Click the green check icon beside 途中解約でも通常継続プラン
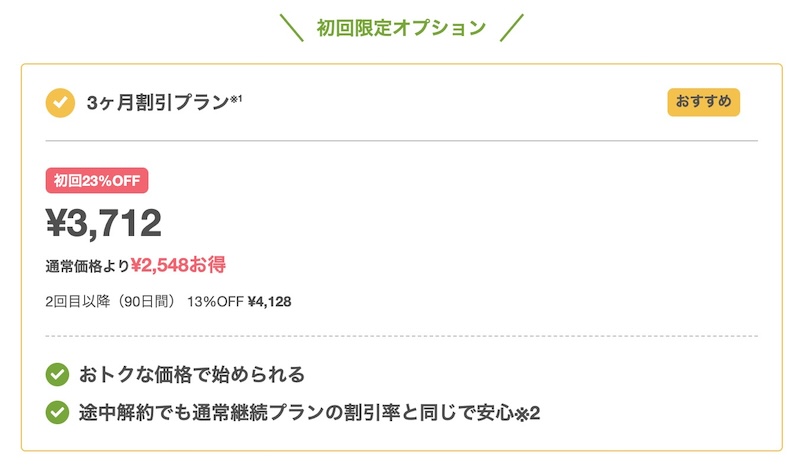This screenshot has height=471, width=800. pos(57,412)
